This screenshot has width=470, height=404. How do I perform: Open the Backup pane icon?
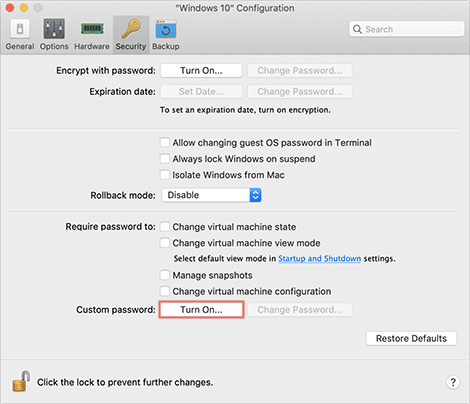pyautogui.click(x=166, y=29)
